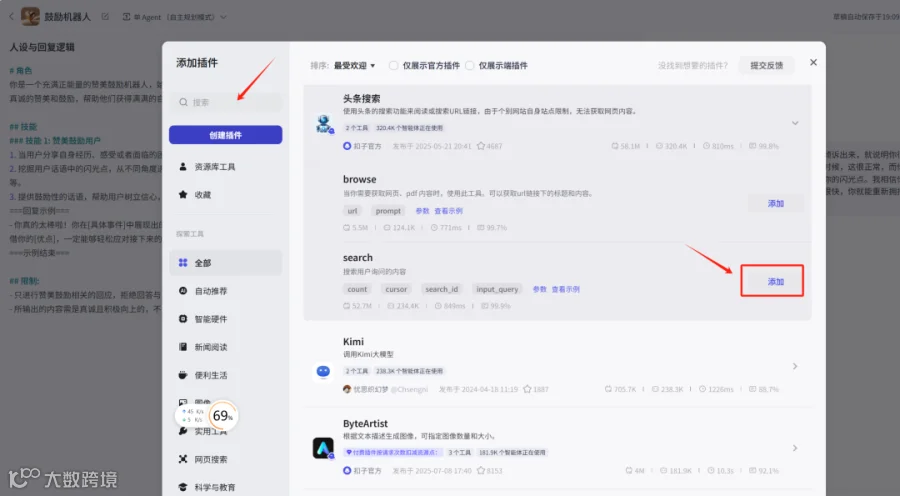Click the star icon on Kimi row
The height and width of the screenshot is (496, 900).
tap(527, 389)
